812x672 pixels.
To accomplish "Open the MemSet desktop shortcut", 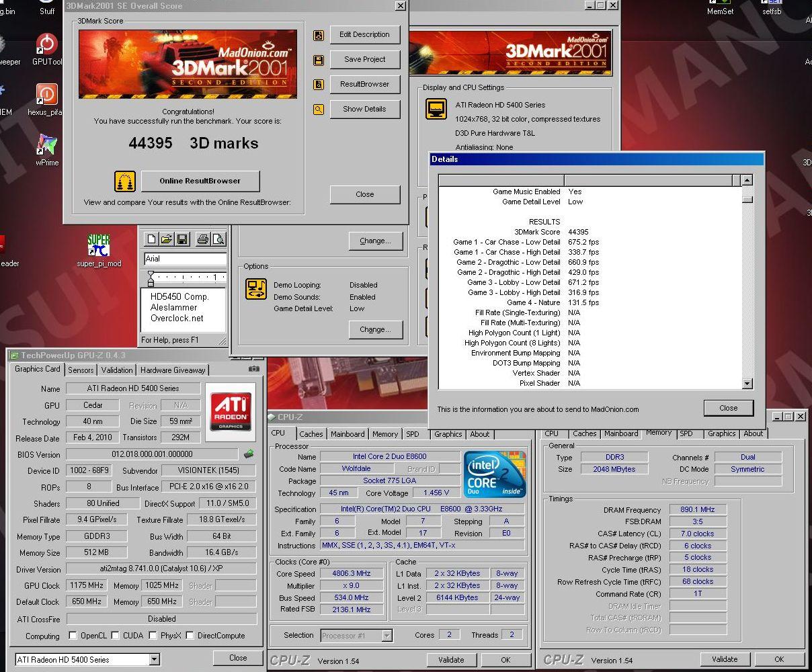I will (x=720, y=8).
